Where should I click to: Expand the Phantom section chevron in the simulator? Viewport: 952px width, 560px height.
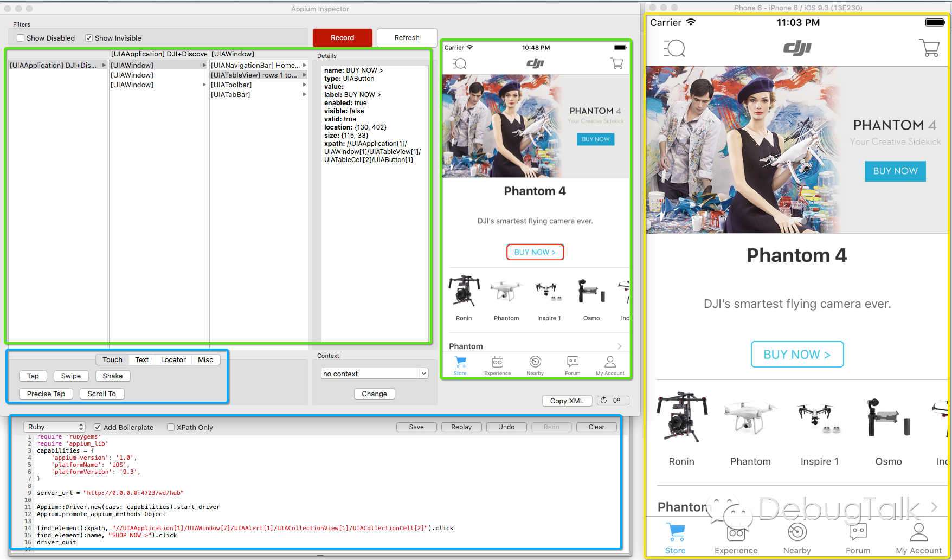(x=934, y=507)
